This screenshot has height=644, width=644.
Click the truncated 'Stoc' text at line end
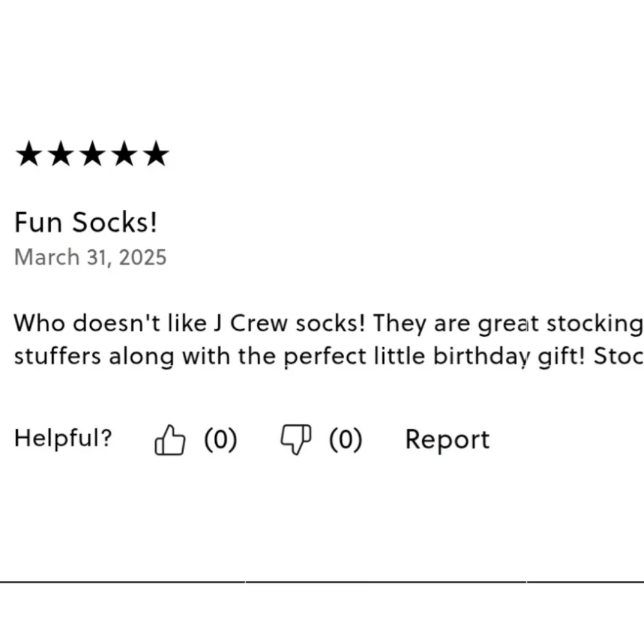(618, 356)
